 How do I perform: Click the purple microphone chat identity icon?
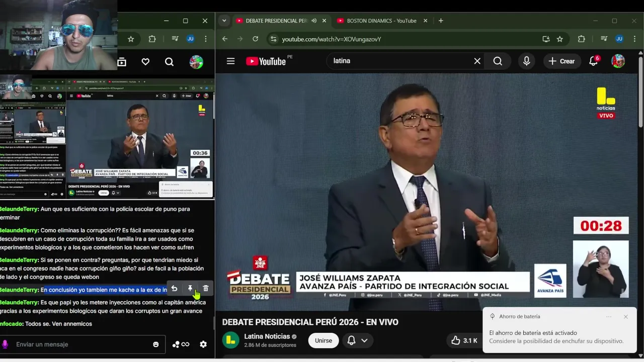[x=5, y=344]
